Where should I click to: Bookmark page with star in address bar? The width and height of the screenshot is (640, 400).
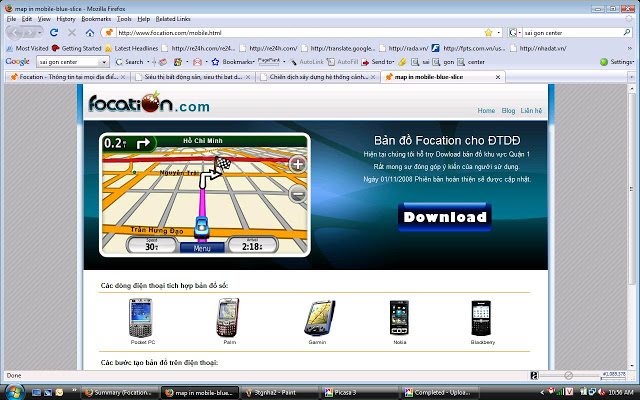click(488, 32)
